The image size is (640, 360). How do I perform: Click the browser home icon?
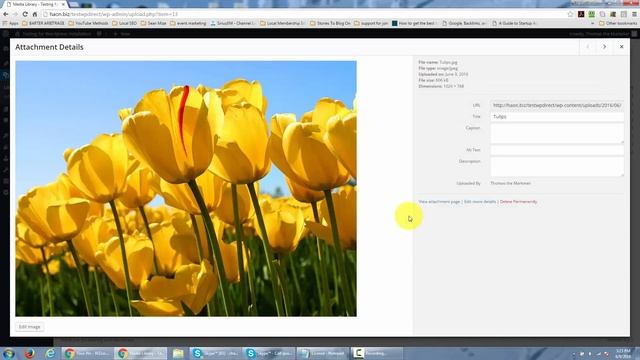coord(35,14)
